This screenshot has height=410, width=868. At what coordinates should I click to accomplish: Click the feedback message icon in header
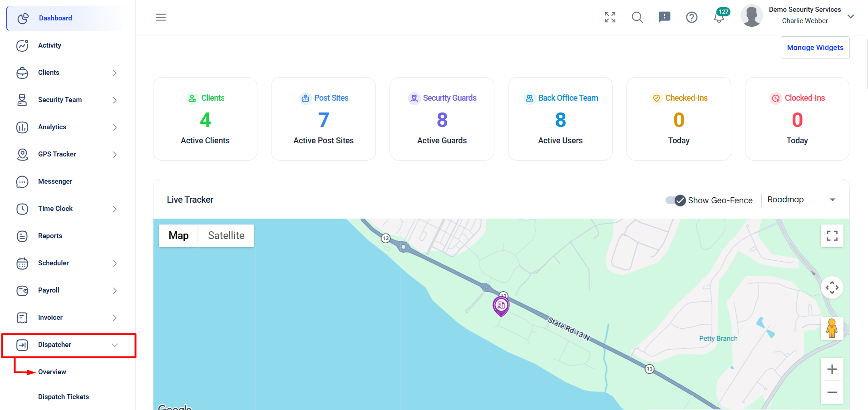click(665, 17)
